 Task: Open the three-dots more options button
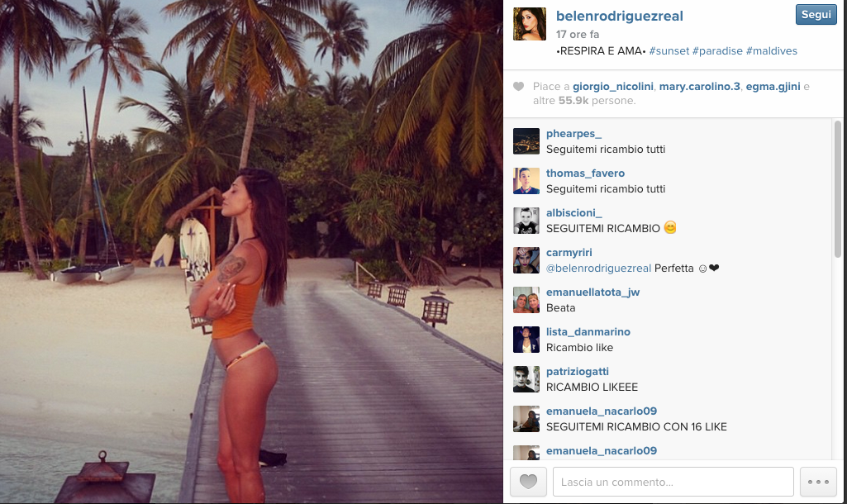[818, 482]
